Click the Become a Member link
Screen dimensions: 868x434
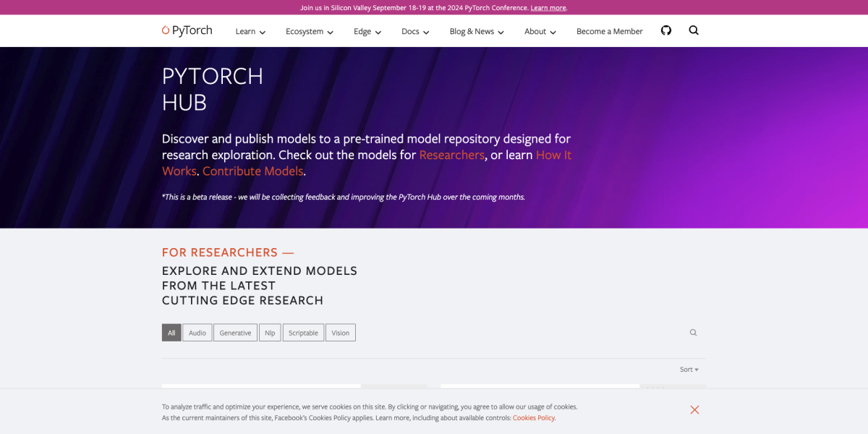(x=609, y=31)
